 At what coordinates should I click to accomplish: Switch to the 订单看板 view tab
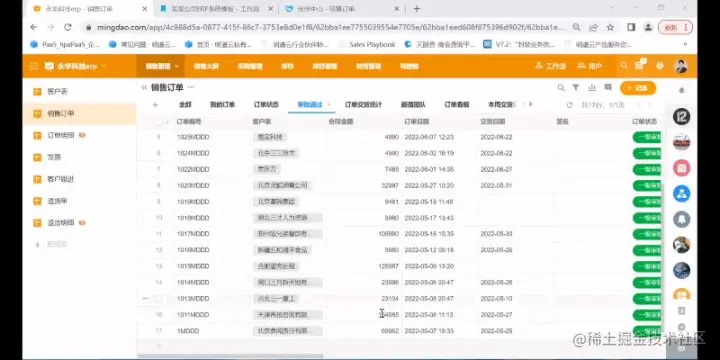457,105
